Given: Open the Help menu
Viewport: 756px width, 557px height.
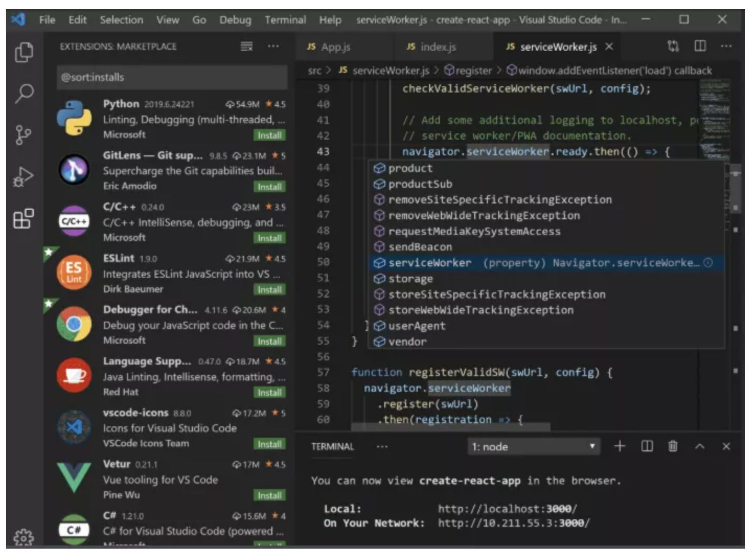Looking at the screenshot, I should (x=330, y=20).
